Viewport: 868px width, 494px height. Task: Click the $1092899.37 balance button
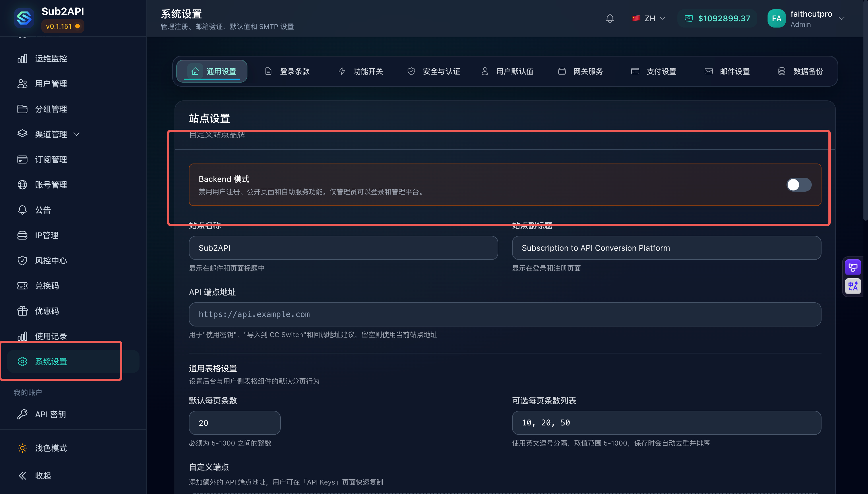click(x=717, y=18)
